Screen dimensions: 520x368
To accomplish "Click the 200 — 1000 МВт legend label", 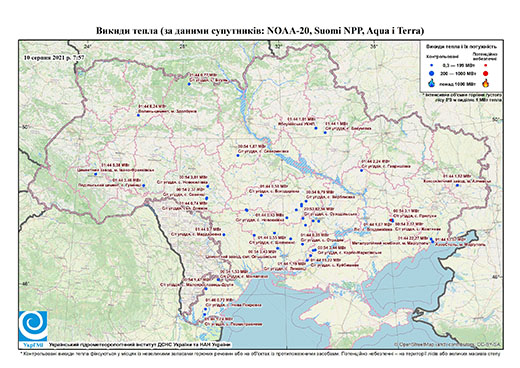I will tap(458, 73).
